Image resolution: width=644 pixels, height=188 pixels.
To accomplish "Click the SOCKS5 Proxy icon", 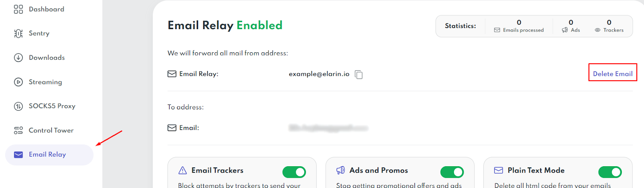I will [19, 106].
